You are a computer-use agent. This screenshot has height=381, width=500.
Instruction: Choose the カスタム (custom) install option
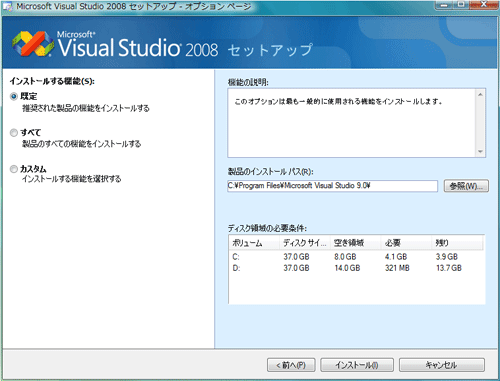click(14, 169)
